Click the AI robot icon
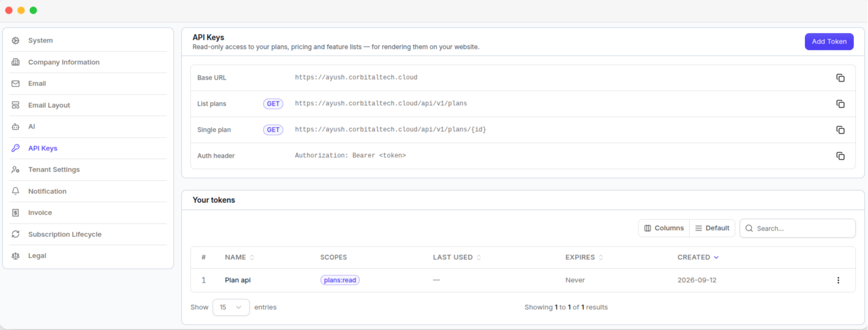Viewport: 868px width, 330px height. (15, 126)
